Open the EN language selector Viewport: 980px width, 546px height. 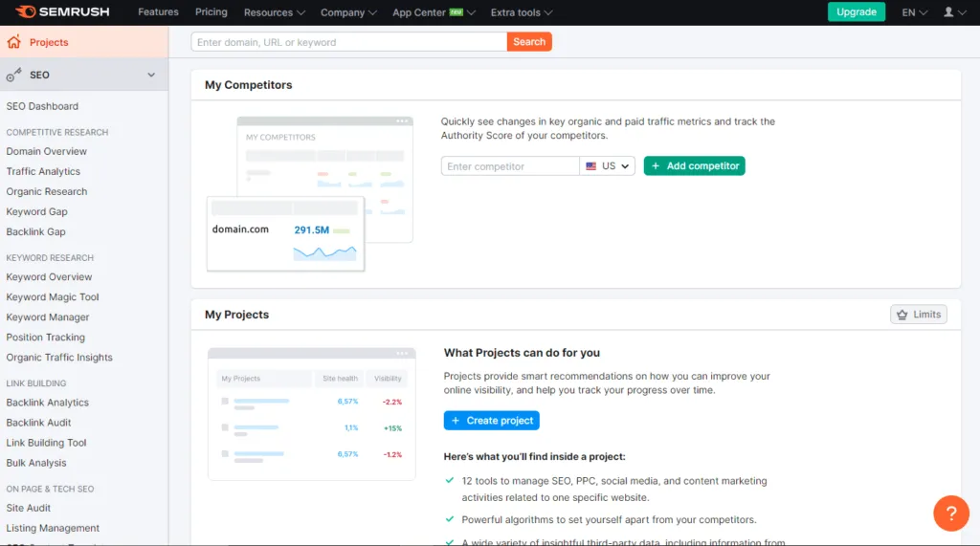(914, 11)
